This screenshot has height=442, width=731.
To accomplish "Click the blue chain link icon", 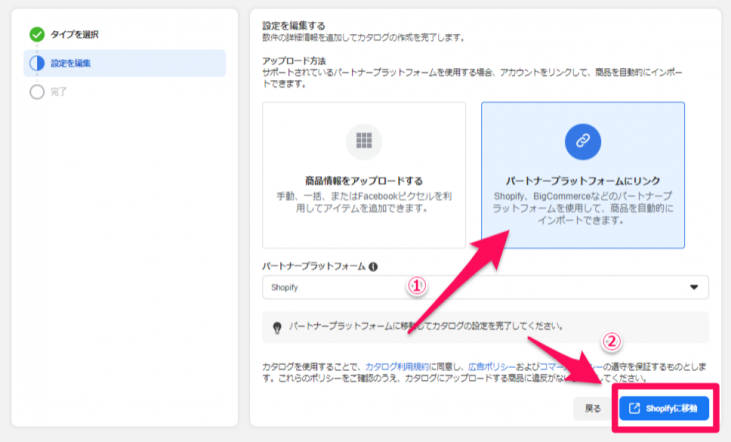I will (583, 141).
